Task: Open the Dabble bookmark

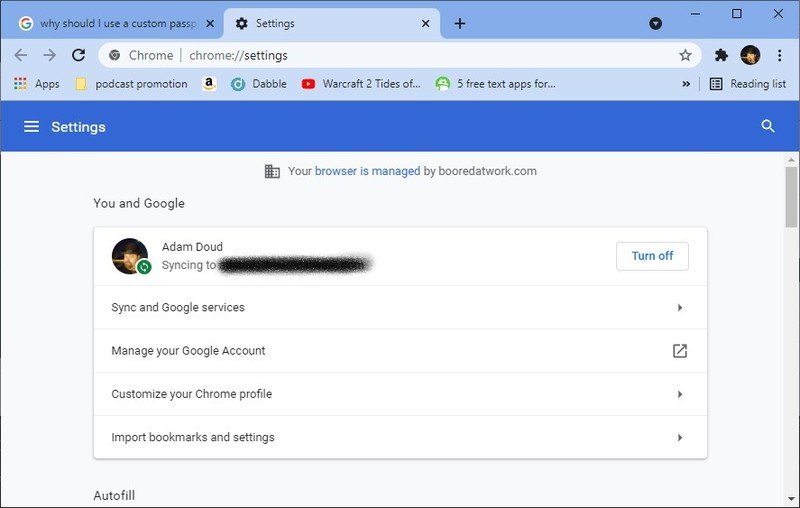Action: click(259, 84)
